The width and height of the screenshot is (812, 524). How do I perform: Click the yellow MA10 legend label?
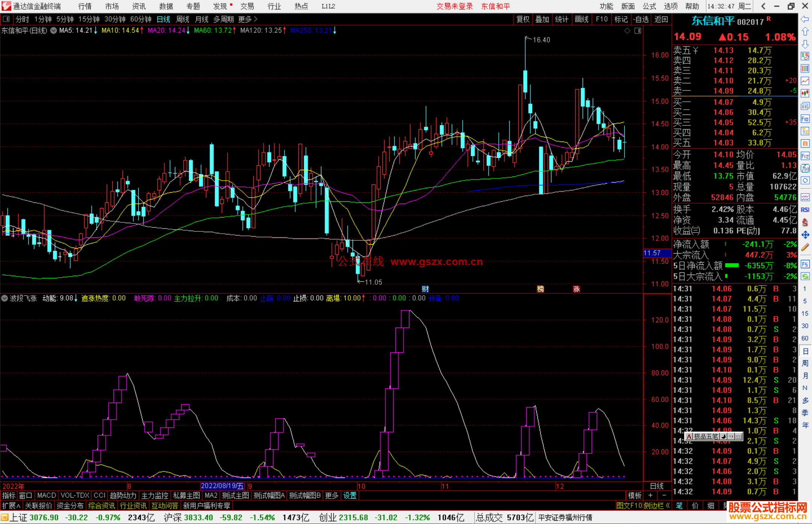[x=120, y=31]
